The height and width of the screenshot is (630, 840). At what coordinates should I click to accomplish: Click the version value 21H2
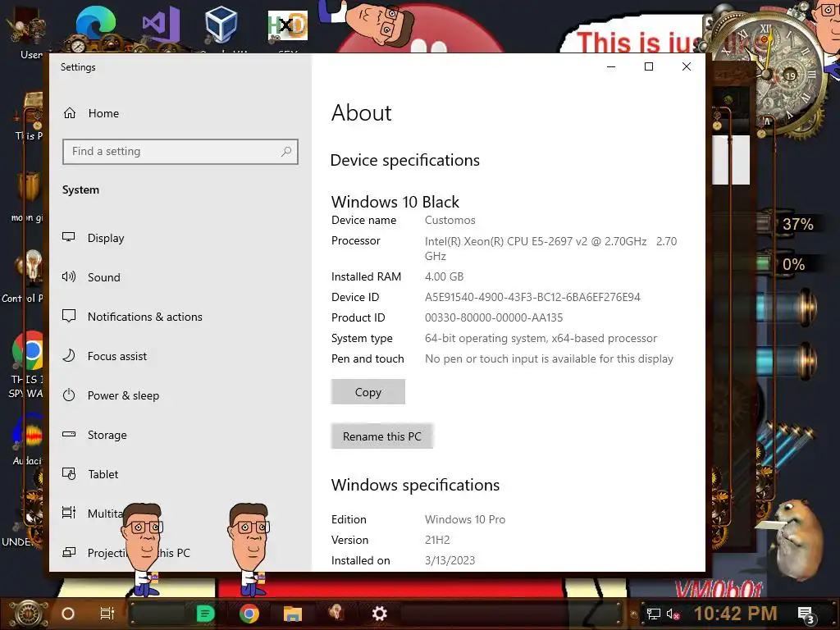437,540
